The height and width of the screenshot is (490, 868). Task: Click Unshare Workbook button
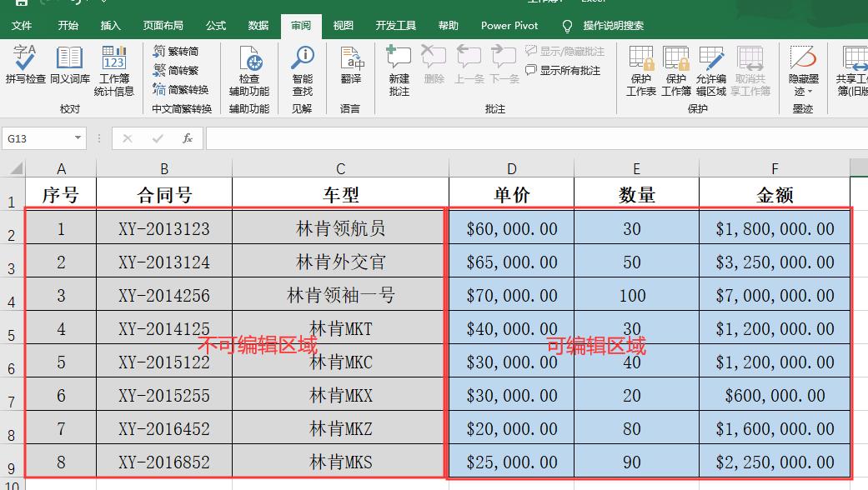[x=750, y=71]
